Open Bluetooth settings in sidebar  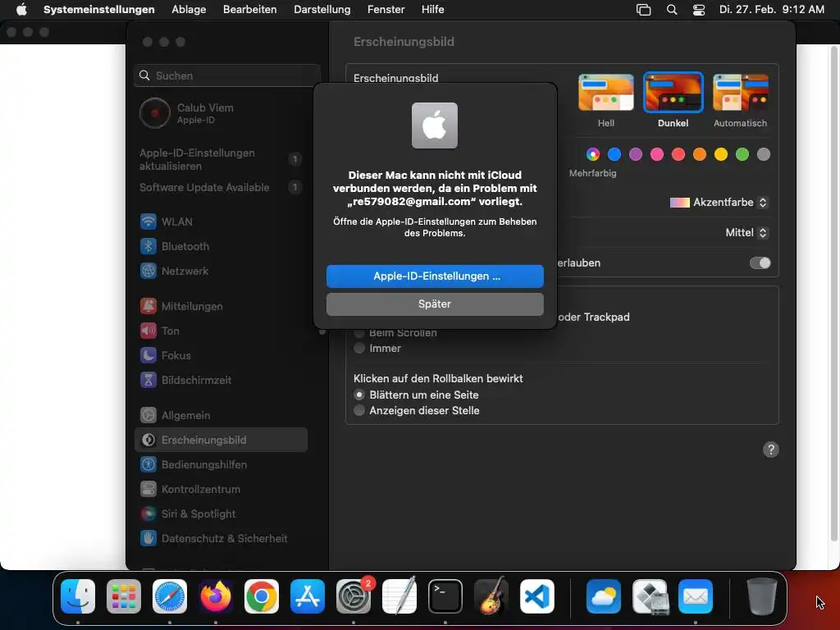[221, 246]
